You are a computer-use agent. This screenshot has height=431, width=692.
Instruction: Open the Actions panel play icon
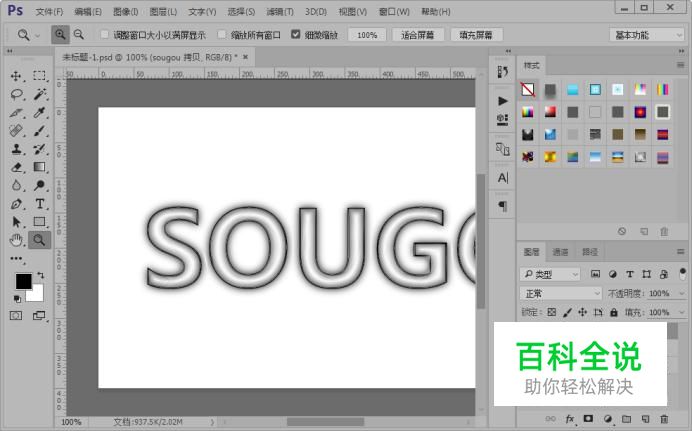coord(503,101)
